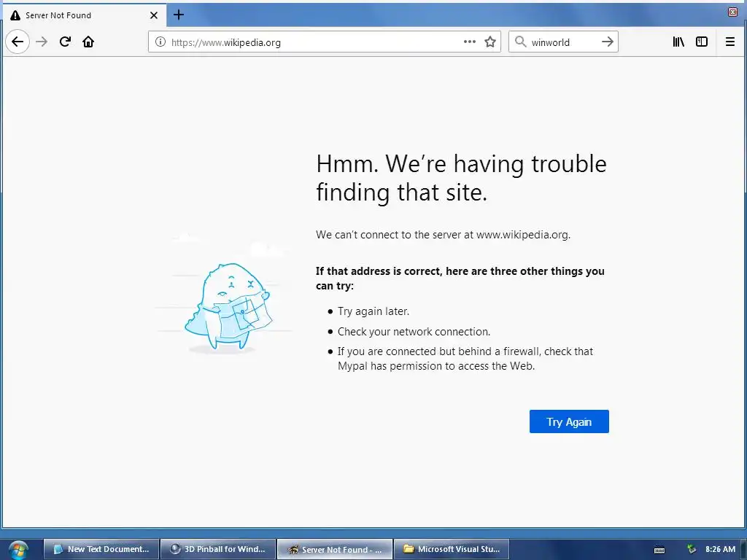Click the forward navigation arrow
747x560 pixels.
tap(42, 42)
